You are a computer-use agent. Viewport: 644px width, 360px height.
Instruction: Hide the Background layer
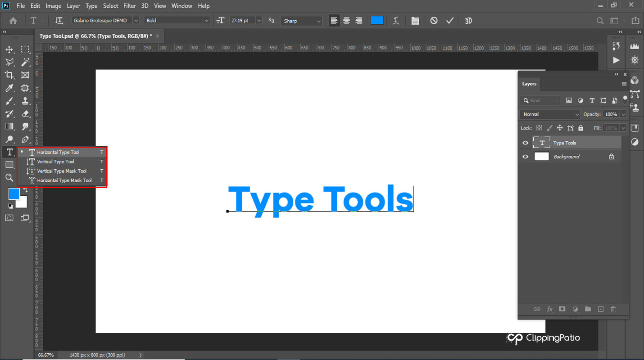(x=525, y=157)
